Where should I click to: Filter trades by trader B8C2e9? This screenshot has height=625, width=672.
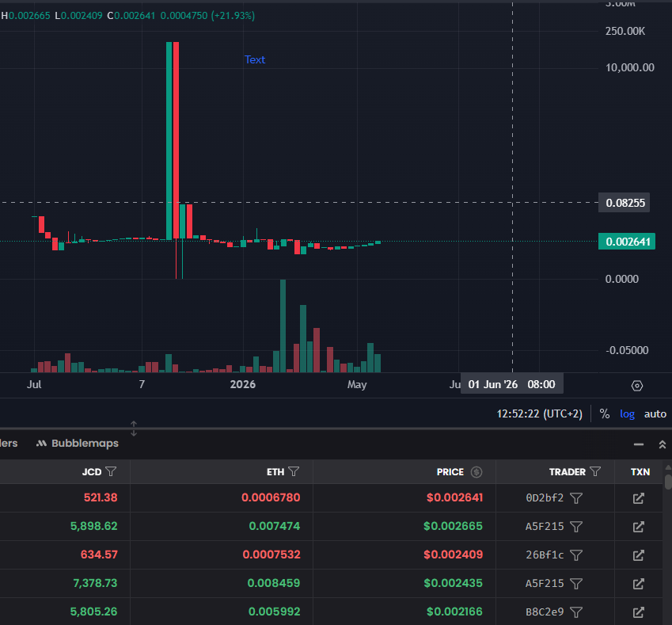[x=576, y=612]
